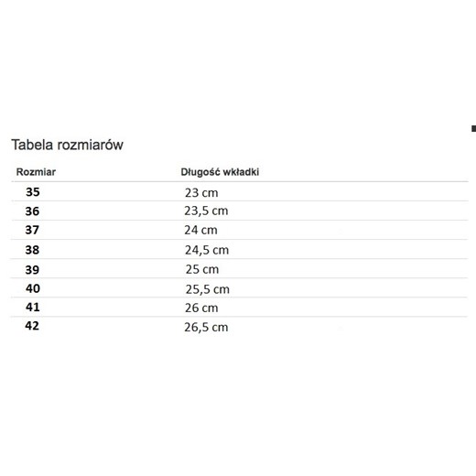Select the 24,5 cm insole length
The image size is (476, 476).
(x=207, y=250)
